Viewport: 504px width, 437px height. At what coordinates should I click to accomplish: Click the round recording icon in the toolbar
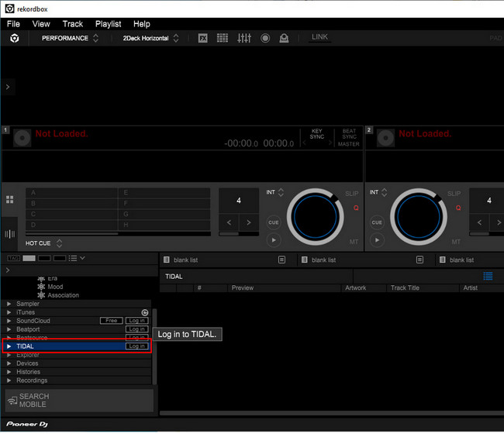point(265,38)
